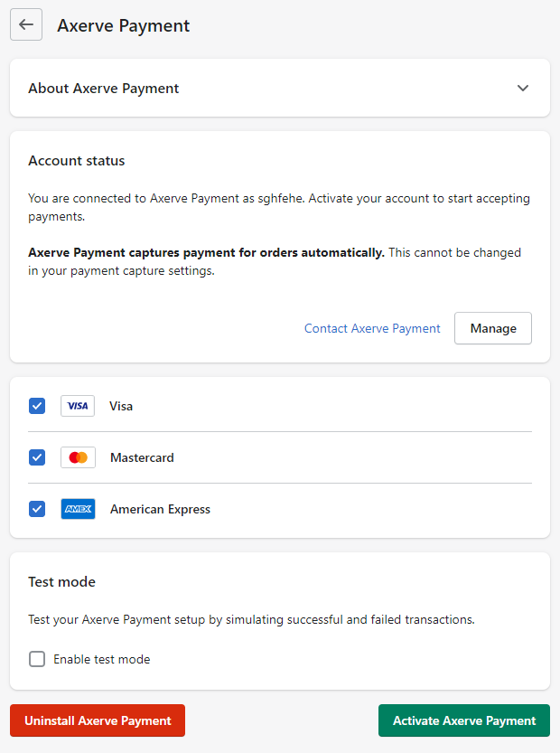Uncheck the Mastercard checkbox
The image size is (560, 753).
[37, 457]
